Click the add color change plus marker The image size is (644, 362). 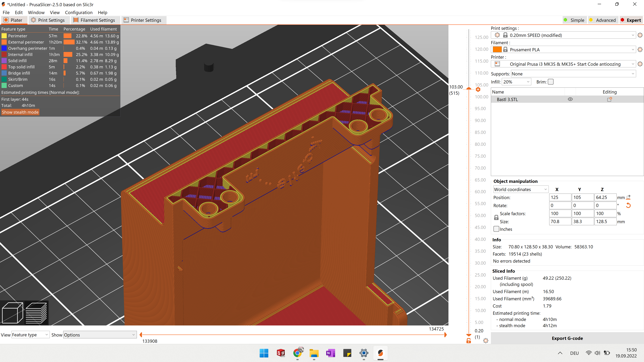click(478, 89)
